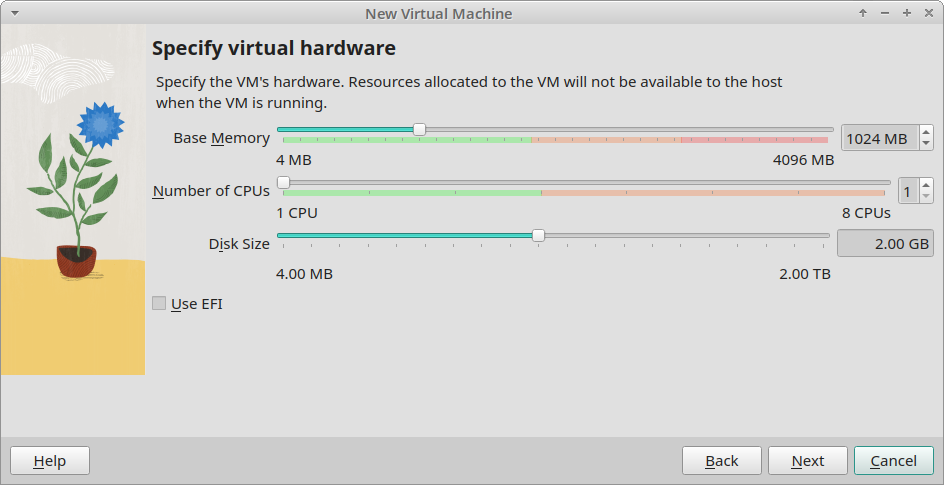Click the Base Memory slider handle
The image size is (944, 485).
click(420, 129)
